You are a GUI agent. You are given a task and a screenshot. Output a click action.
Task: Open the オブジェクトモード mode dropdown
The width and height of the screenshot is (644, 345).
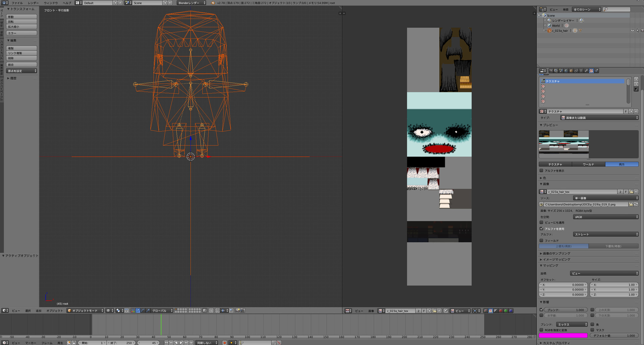tap(85, 311)
